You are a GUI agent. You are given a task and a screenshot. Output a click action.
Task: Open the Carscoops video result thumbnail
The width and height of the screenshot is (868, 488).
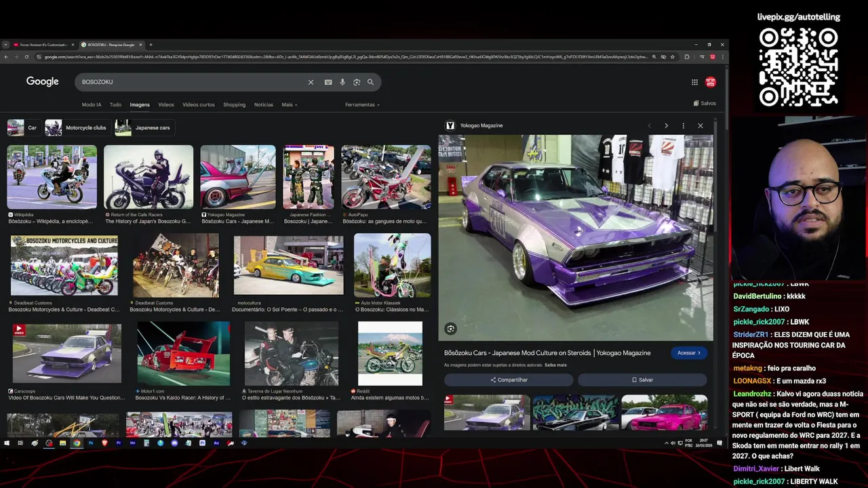(66, 353)
